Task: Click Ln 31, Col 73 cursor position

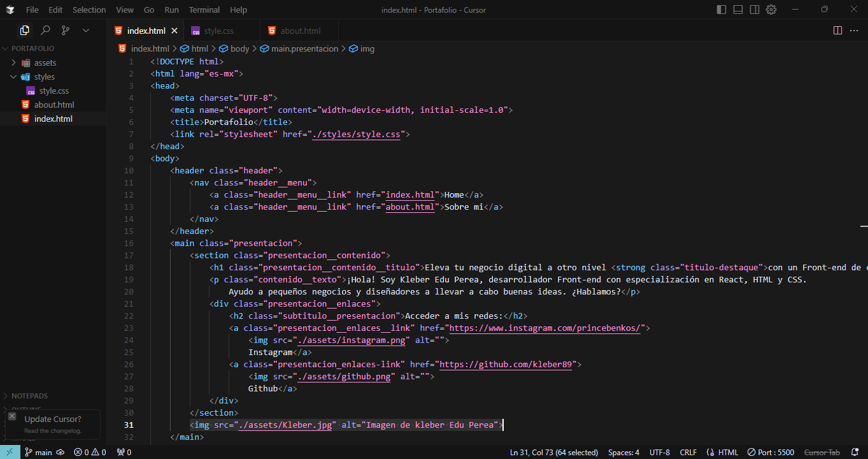Action: tap(554, 452)
